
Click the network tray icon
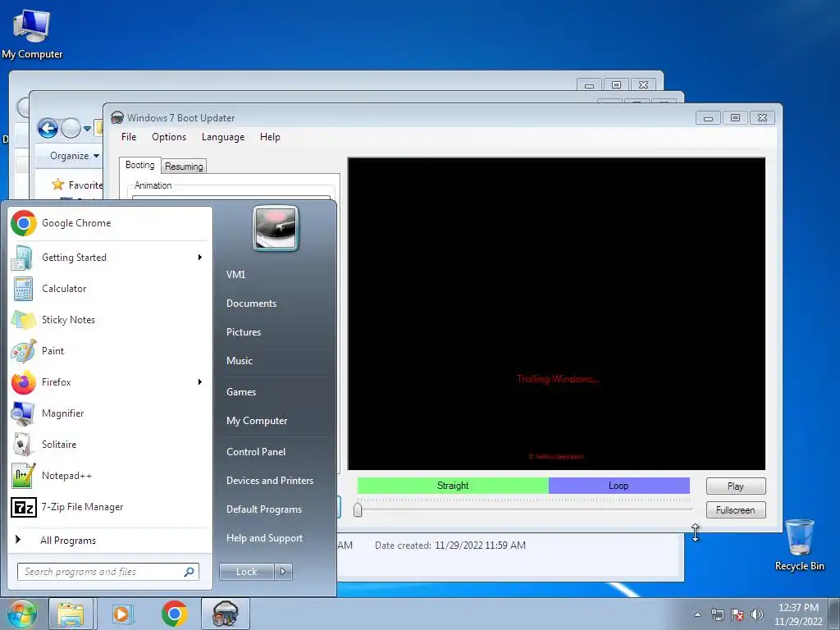(x=717, y=614)
